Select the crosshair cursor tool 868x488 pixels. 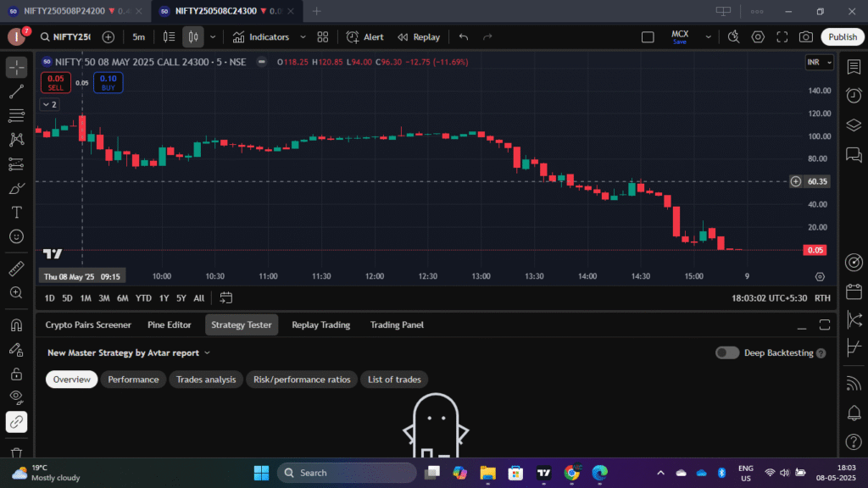17,68
